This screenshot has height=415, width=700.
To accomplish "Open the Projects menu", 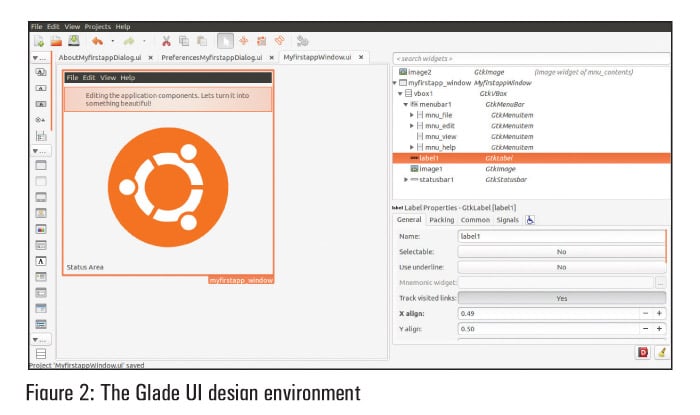I will click(x=97, y=26).
